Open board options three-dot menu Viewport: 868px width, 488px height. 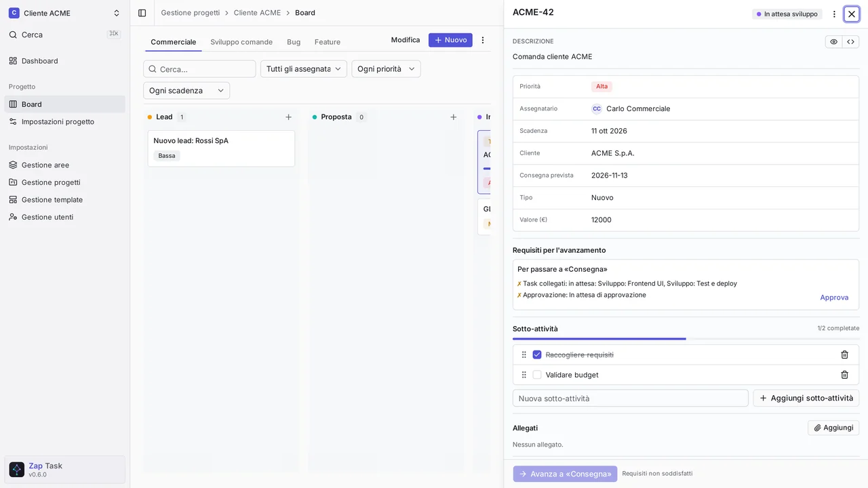483,40
